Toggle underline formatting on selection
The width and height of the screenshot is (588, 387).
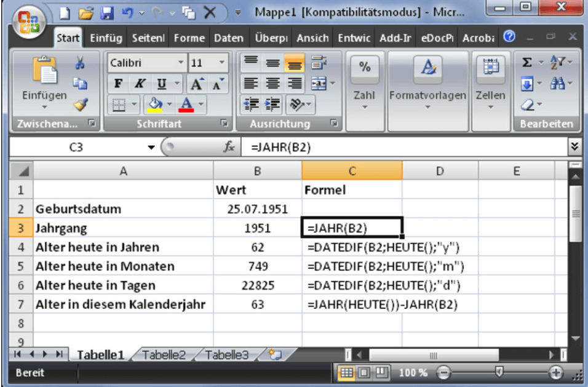pyautogui.click(x=162, y=84)
